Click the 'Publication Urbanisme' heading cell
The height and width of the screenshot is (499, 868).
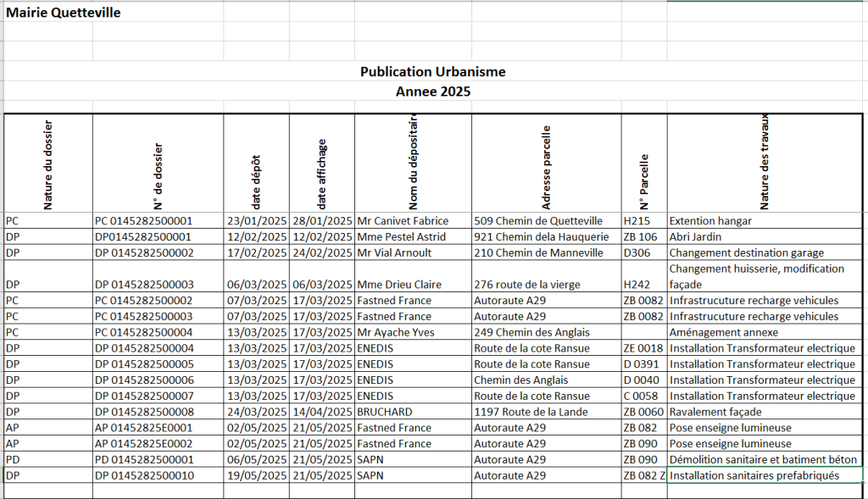coord(433,71)
